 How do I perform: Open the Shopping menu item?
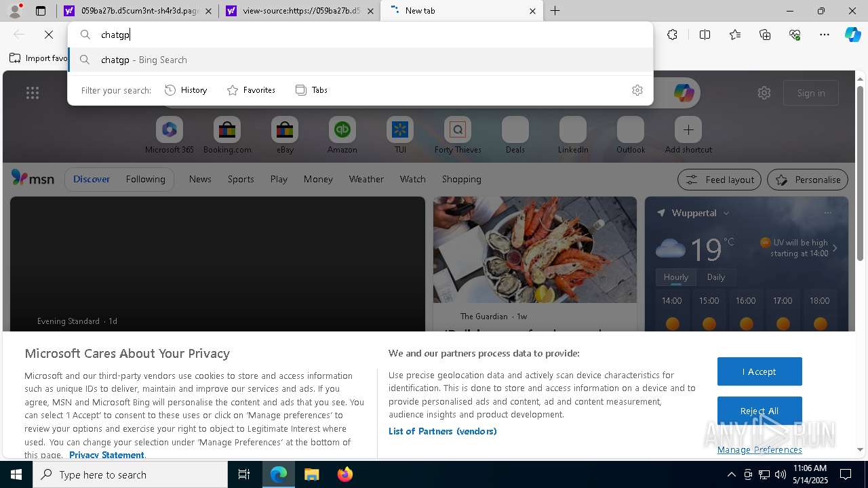click(462, 179)
